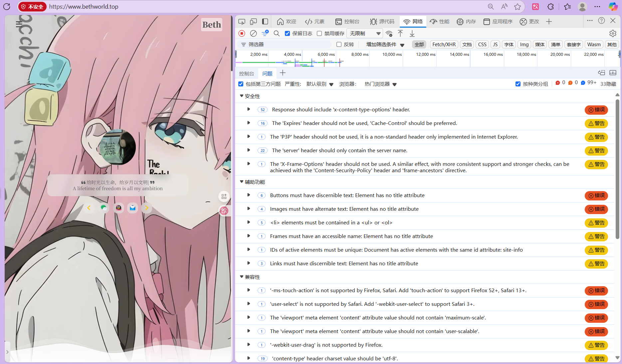622x364 pixels.
Task: Toggle the 包括第三方问题 checkbox
Action: tap(241, 84)
